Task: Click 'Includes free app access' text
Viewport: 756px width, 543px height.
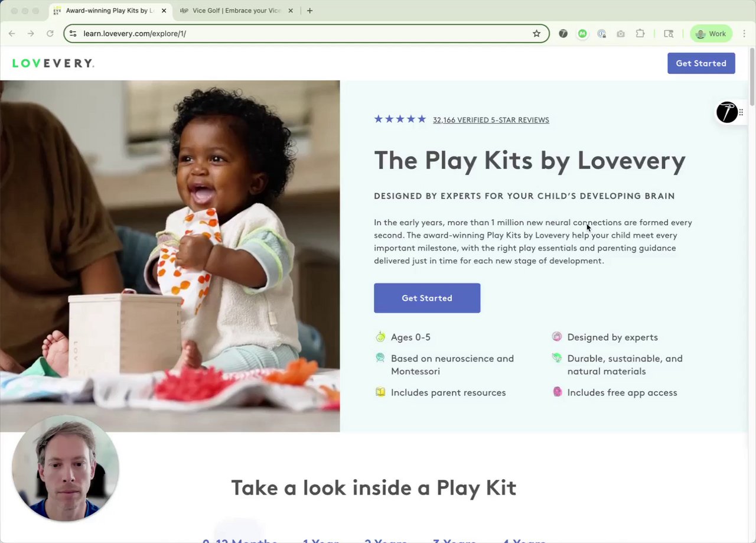Action: tap(622, 393)
